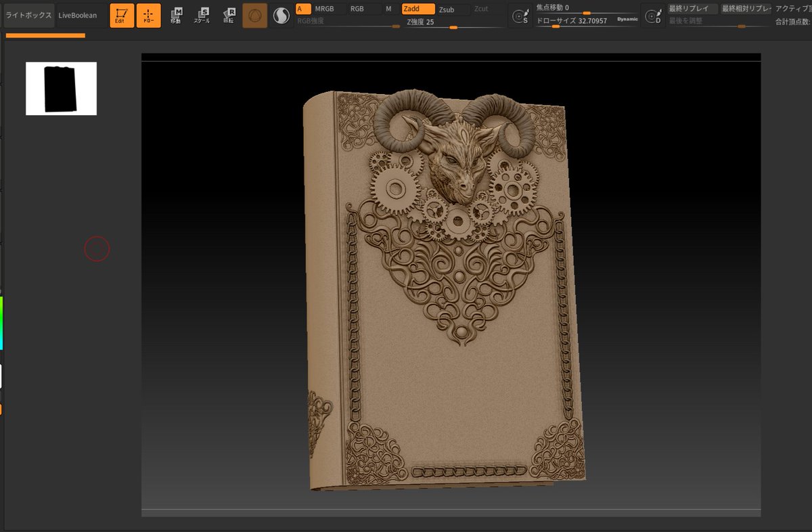Click the LiveBoolean button
Screen dimensions: 812x532
(78, 15)
